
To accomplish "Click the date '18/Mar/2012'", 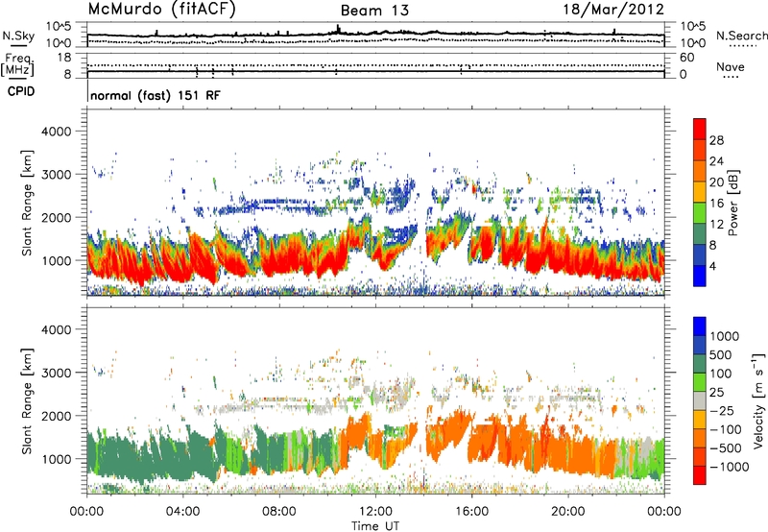I will click(x=613, y=10).
